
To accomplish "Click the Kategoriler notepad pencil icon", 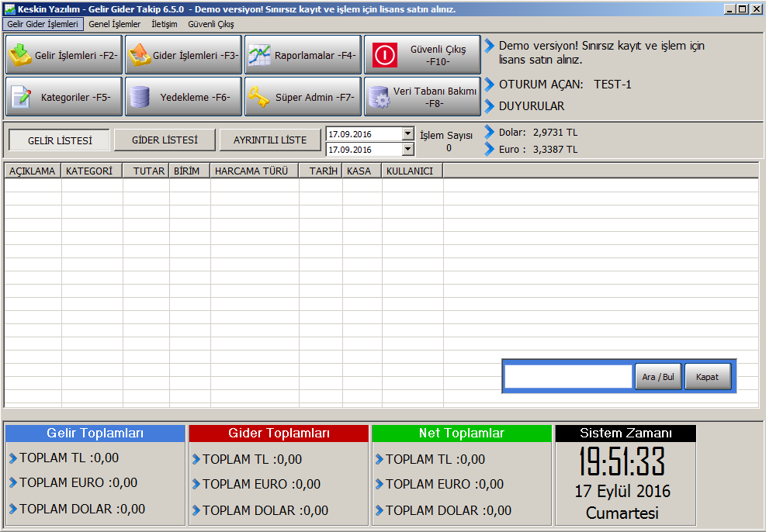I will [20, 97].
